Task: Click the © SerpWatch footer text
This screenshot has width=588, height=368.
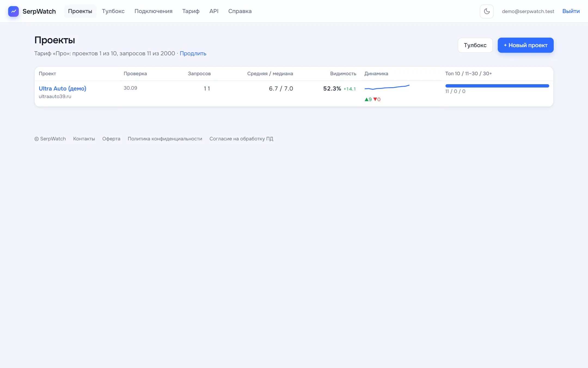Action: click(50, 139)
